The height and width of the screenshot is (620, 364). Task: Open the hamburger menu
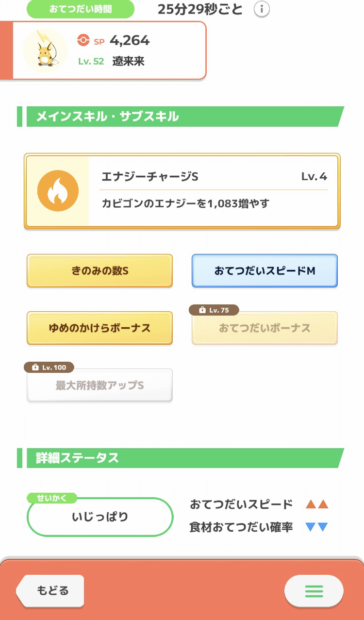coord(314,591)
